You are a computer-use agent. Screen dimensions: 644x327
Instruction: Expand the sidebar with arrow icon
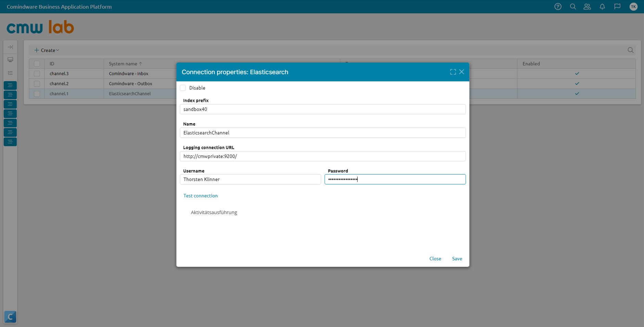point(10,47)
